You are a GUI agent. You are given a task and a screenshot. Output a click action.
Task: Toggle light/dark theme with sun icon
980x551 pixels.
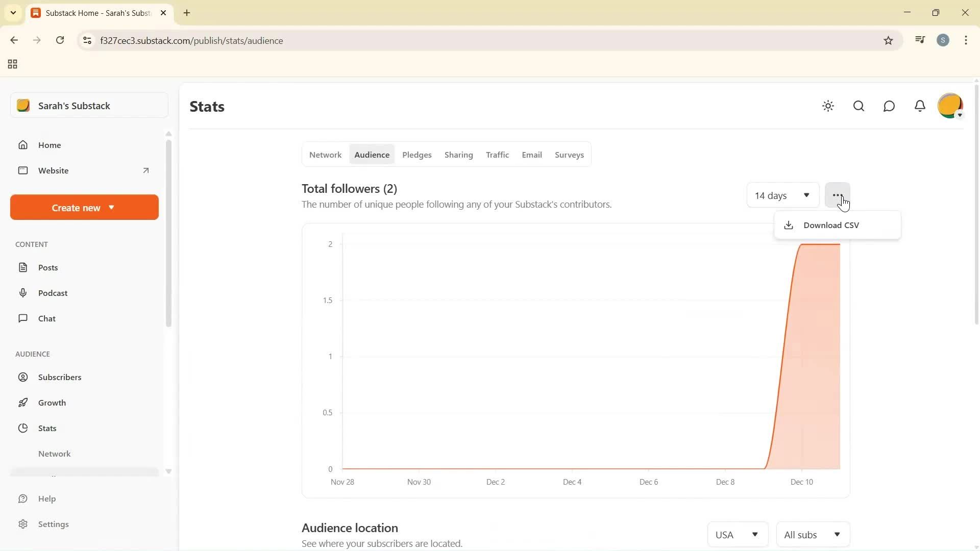tap(828, 106)
